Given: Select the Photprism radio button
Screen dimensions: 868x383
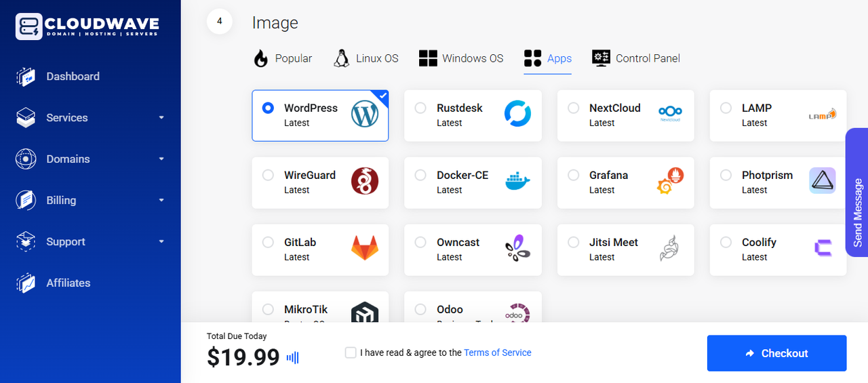Looking at the screenshot, I should (726, 175).
